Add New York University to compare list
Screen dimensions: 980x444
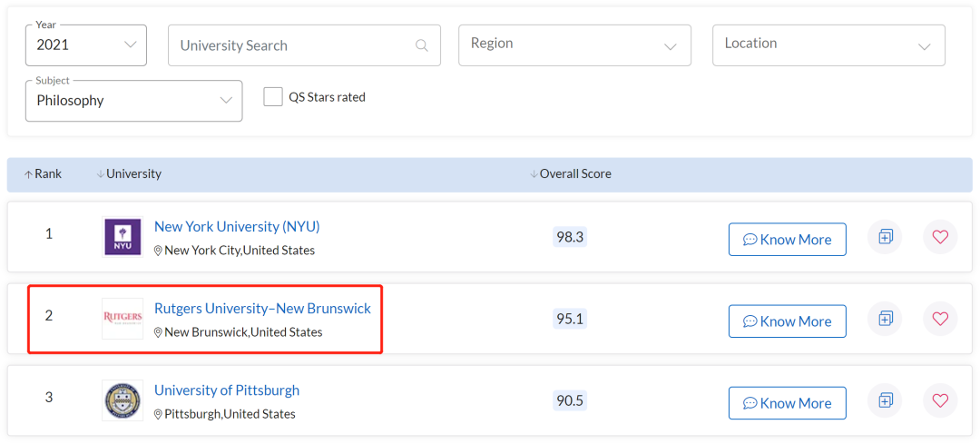[x=885, y=238]
